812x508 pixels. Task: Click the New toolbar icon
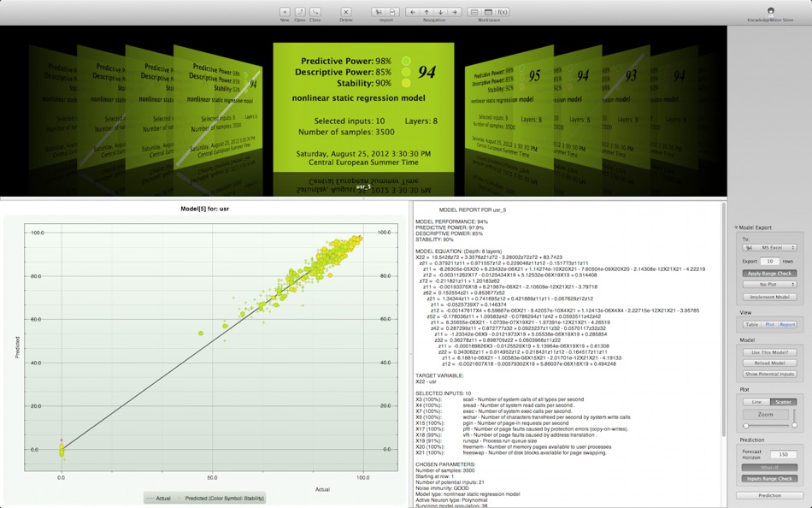285,11
